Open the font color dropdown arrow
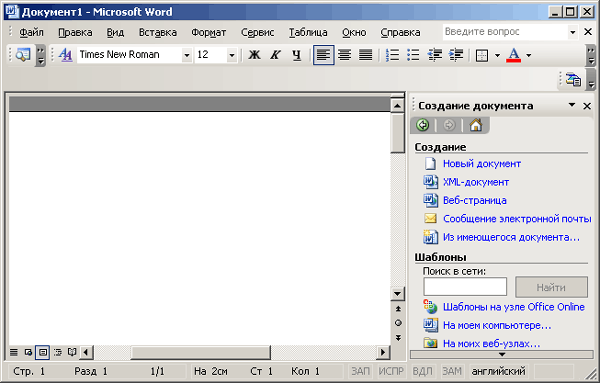 tap(528, 55)
